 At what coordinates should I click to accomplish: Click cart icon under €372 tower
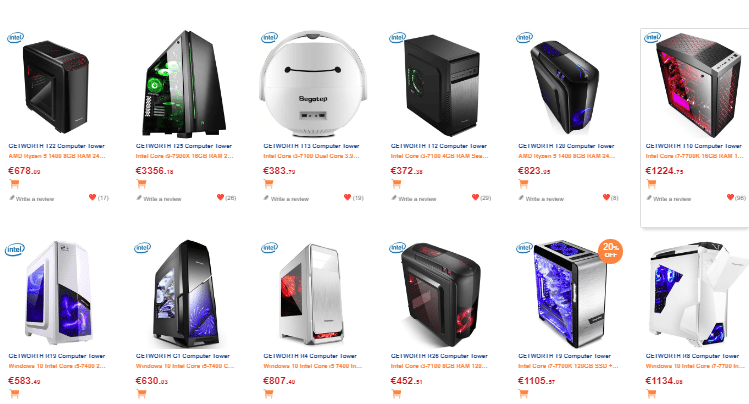pos(396,183)
